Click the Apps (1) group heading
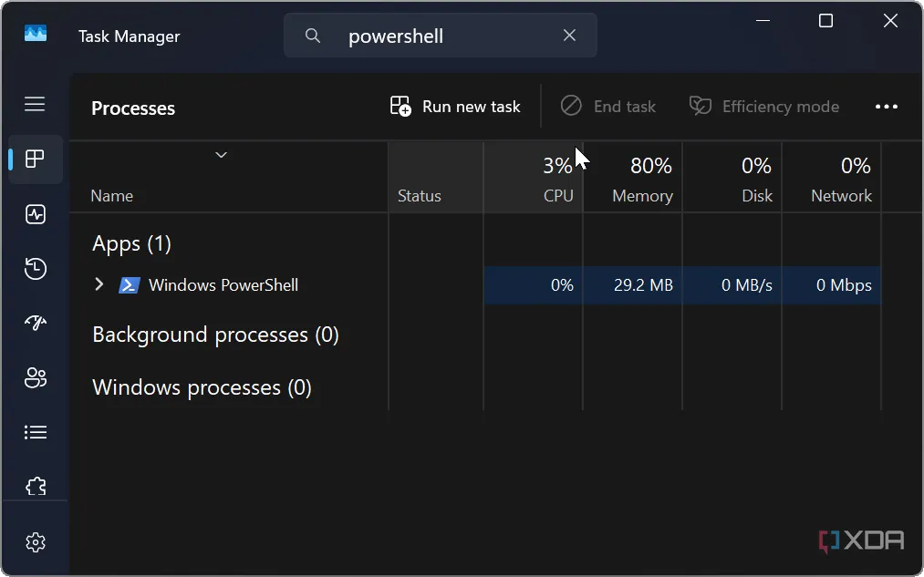This screenshot has width=924, height=577. [131, 243]
